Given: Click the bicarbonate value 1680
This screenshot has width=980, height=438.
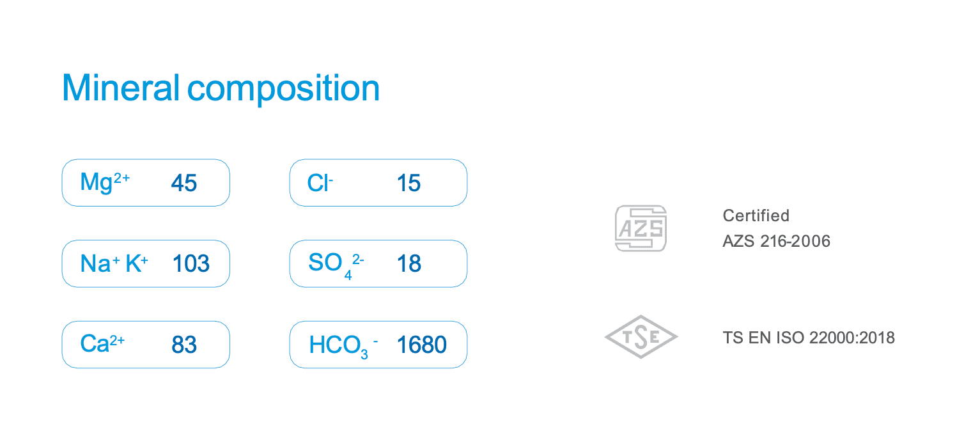Looking at the screenshot, I should [x=421, y=345].
